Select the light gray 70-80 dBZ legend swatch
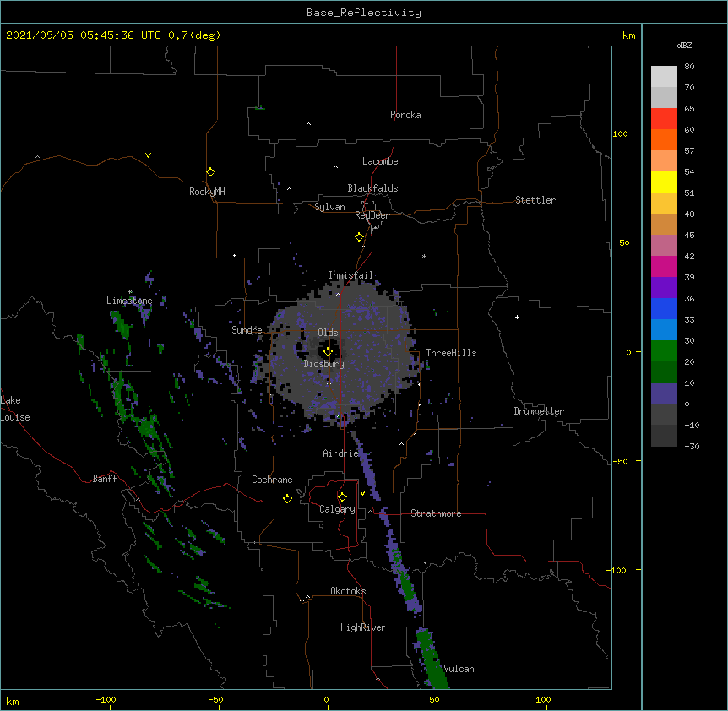728x711 pixels. point(664,77)
